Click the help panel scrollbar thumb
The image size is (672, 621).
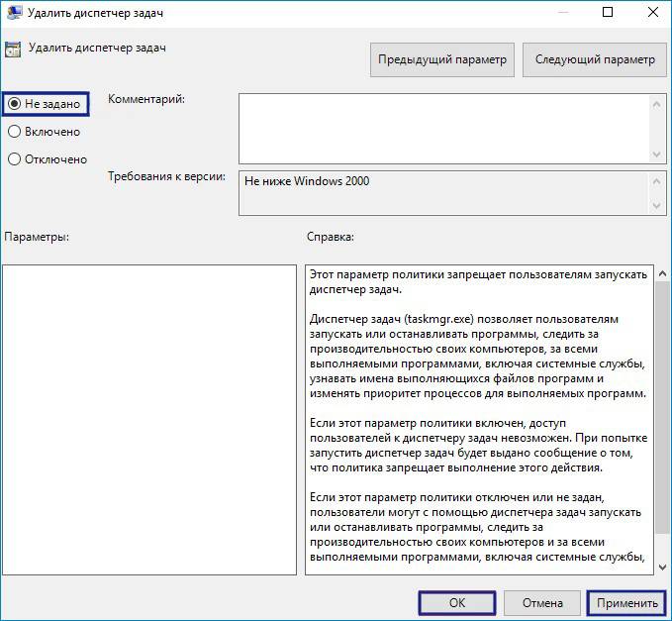[x=662, y=406]
